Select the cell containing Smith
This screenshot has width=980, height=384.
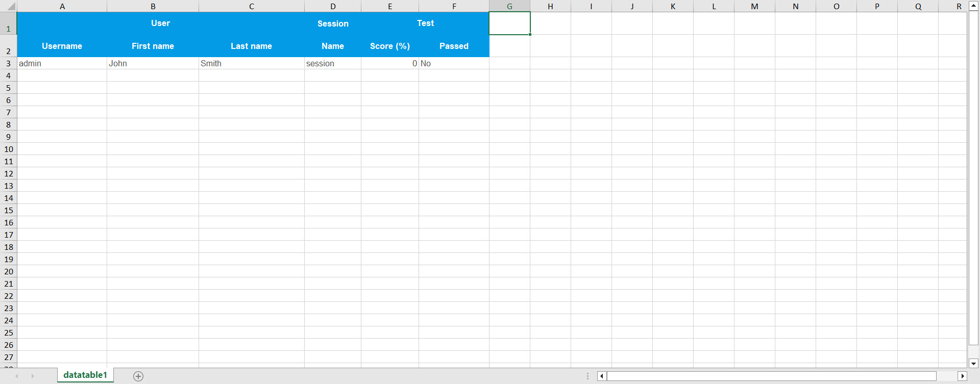251,63
